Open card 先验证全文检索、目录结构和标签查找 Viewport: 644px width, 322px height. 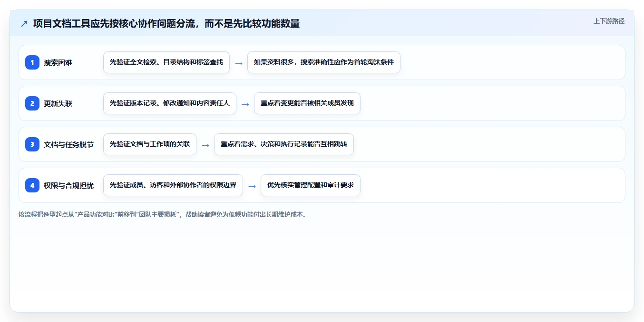166,62
